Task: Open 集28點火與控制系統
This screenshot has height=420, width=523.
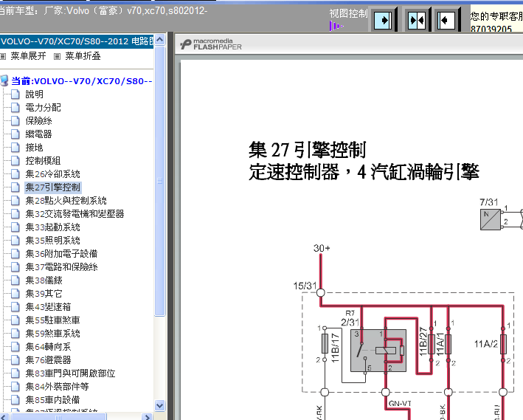Action: tap(66, 201)
